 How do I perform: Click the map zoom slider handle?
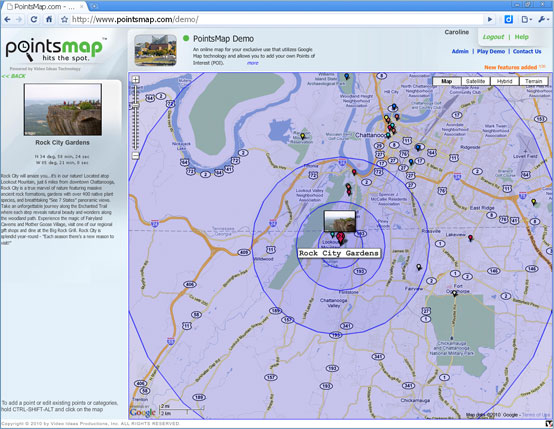click(136, 105)
